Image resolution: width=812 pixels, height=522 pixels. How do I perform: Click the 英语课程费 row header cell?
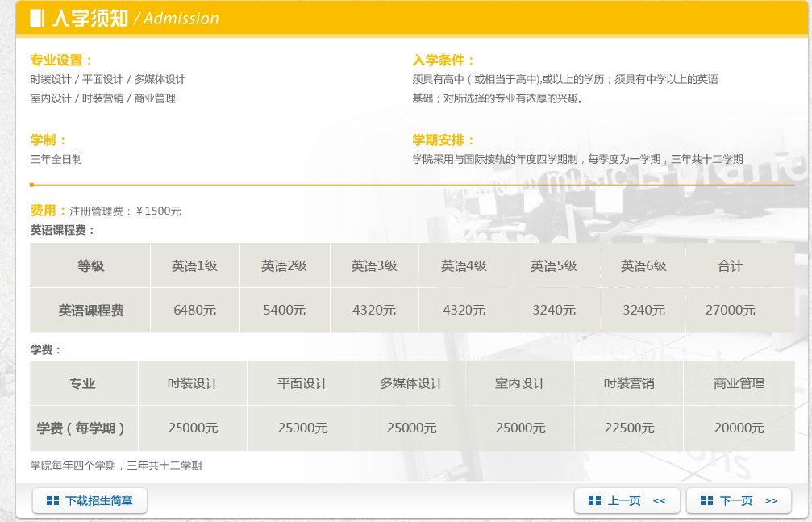[x=89, y=310]
